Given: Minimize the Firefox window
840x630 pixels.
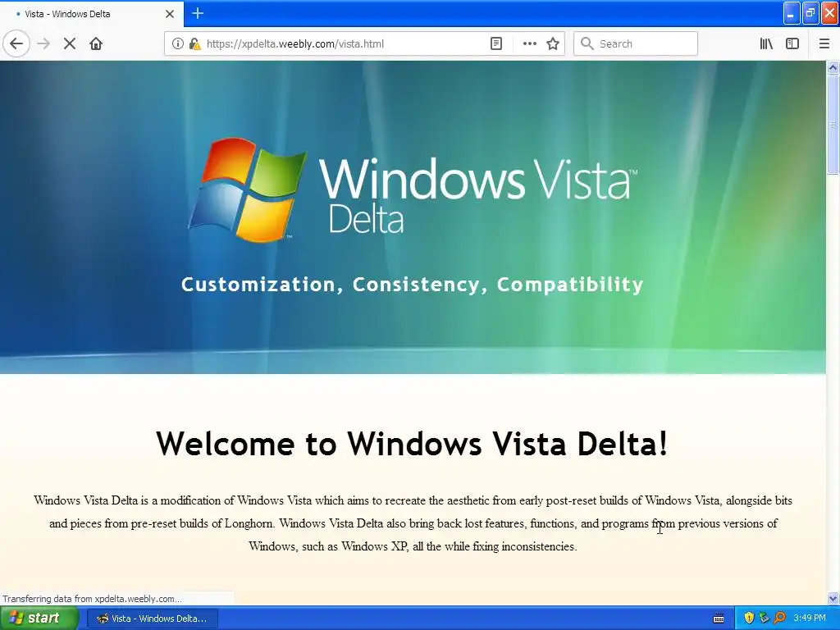Looking at the screenshot, I should 792,13.
